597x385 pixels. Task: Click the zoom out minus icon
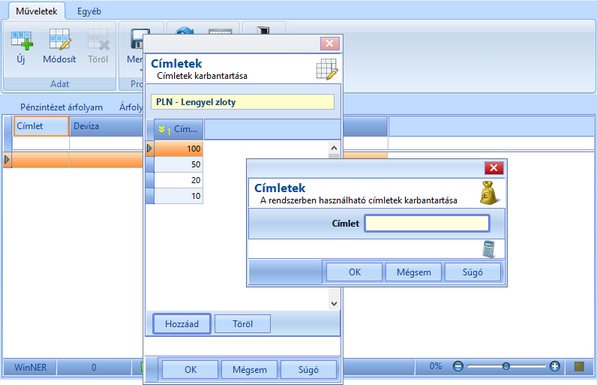pyautogui.click(x=458, y=366)
